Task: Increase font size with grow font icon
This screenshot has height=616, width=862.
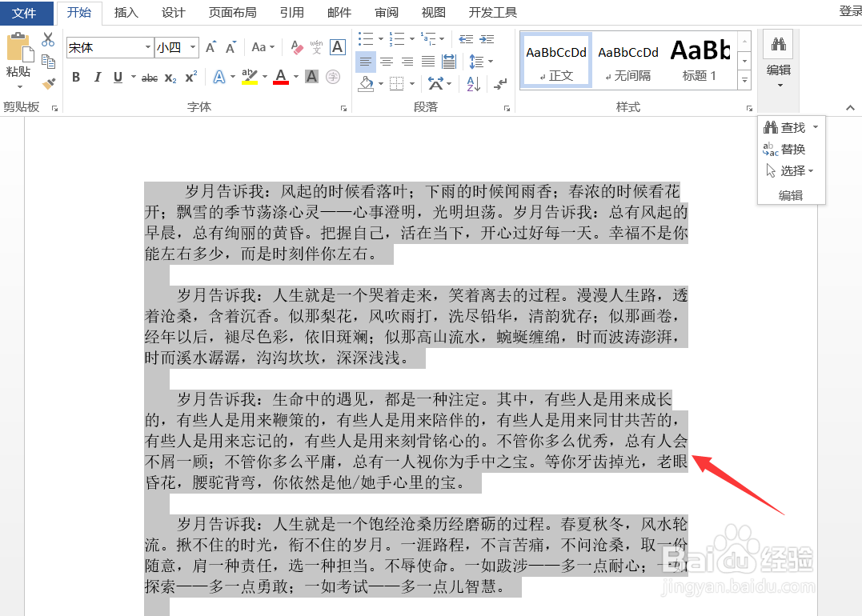Action: tap(211, 48)
